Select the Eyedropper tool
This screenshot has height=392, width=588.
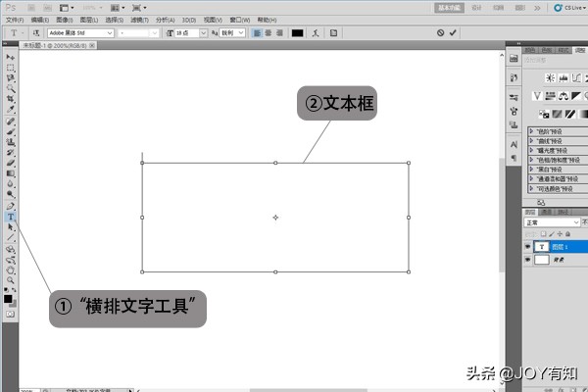pos(10,110)
